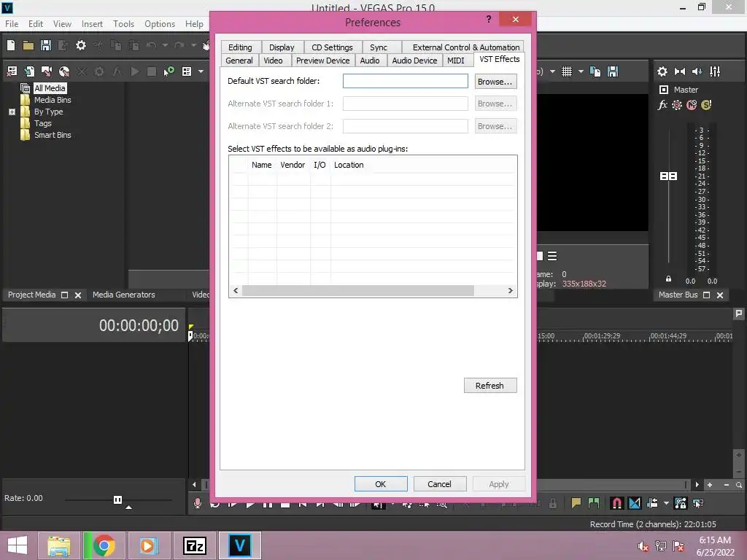Open preview overlays grid dropdown
The image size is (747, 560).
[581, 71]
